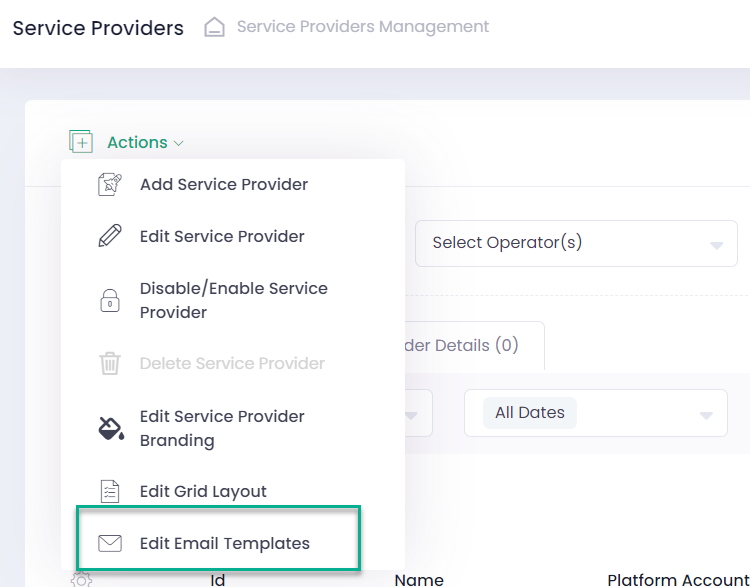
Task: Choose Edit Service Provider Branding from menu
Action: coord(222,428)
